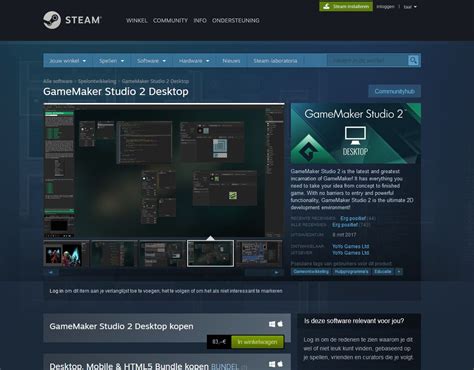
Task: Open the COMMUNITY menu
Action: pos(170,20)
